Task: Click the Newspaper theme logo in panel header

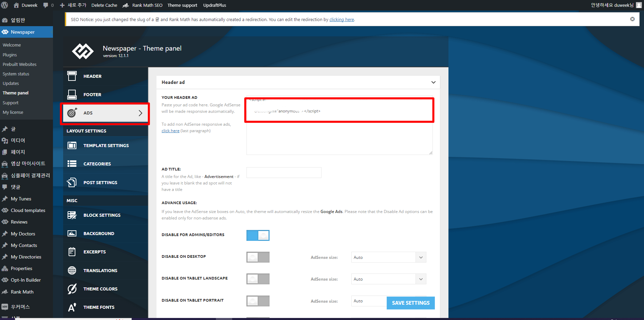Action: pos(82,51)
